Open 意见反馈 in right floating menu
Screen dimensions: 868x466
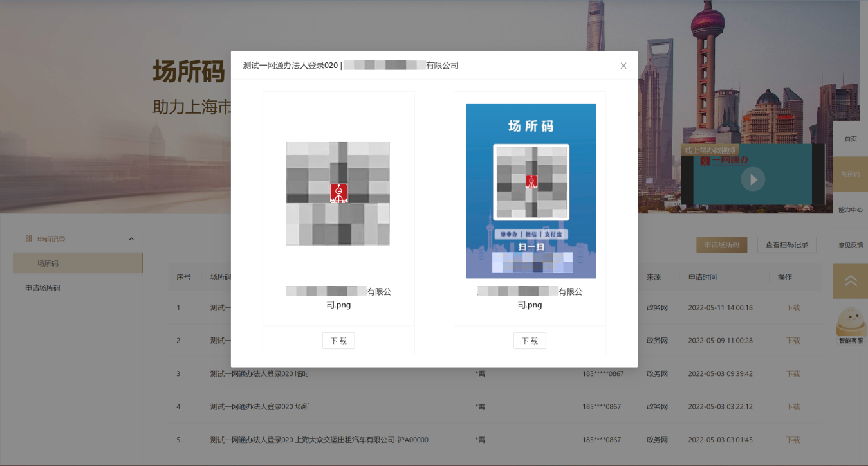pos(850,245)
